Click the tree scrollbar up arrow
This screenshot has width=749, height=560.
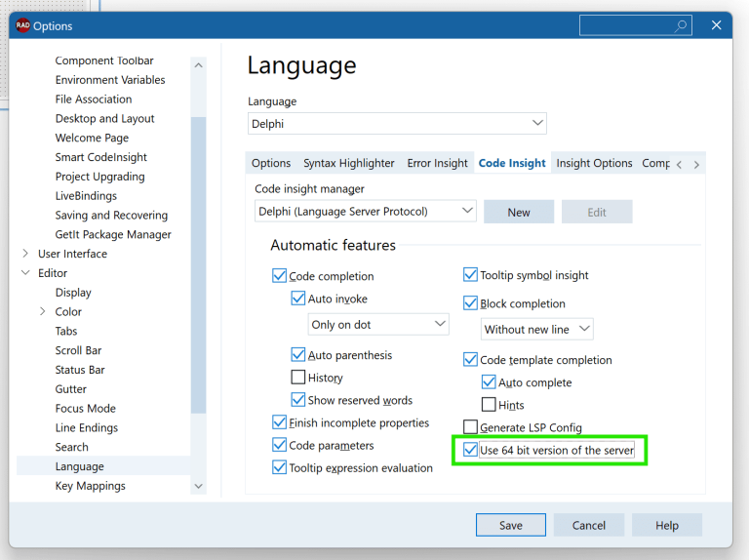199,65
